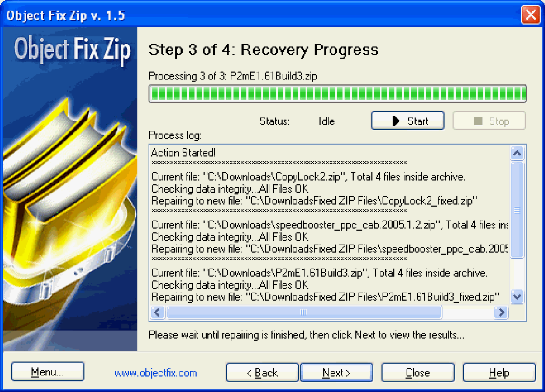This screenshot has height=392, width=545.
Task: Click the Close button at bottom
Action: (418, 372)
